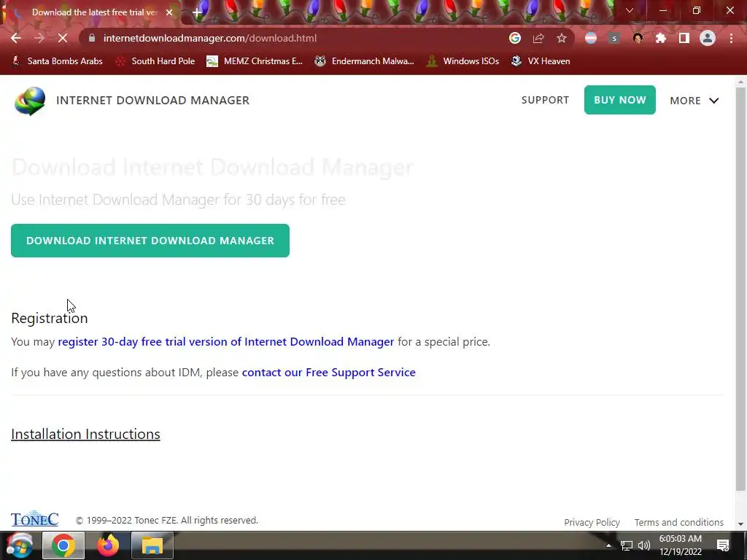Show hidden system tray icons
This screenshot has height=560, width=747.
[608, 545]
